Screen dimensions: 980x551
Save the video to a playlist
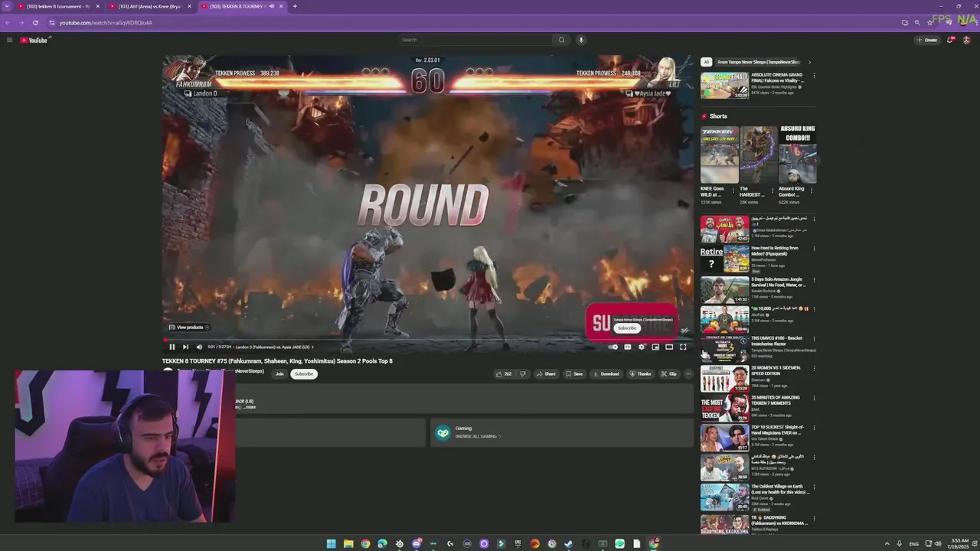(x=574, y=373)
